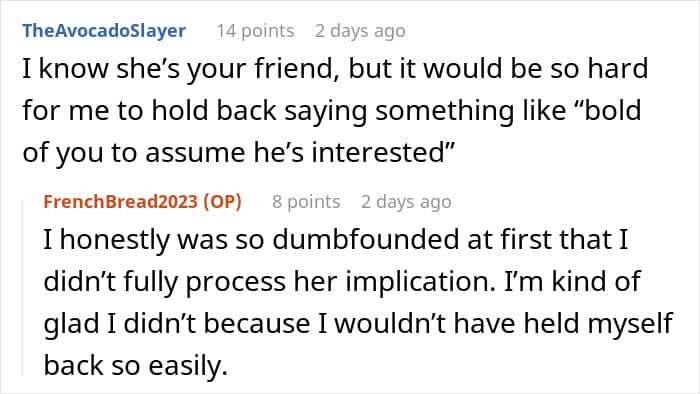Viewport: 700px width, 394px height.
Task: Click the line "for me to hold back saying"
Action: click(332, 110)
